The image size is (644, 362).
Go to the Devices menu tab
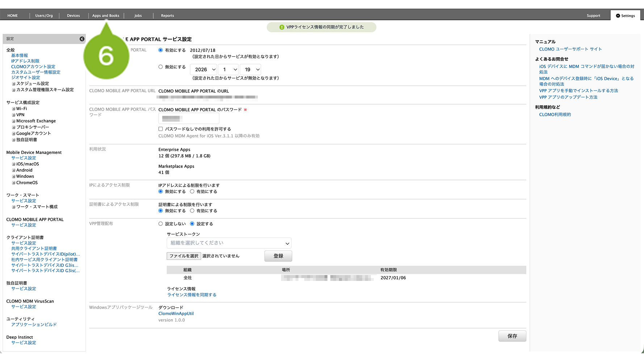73,16
